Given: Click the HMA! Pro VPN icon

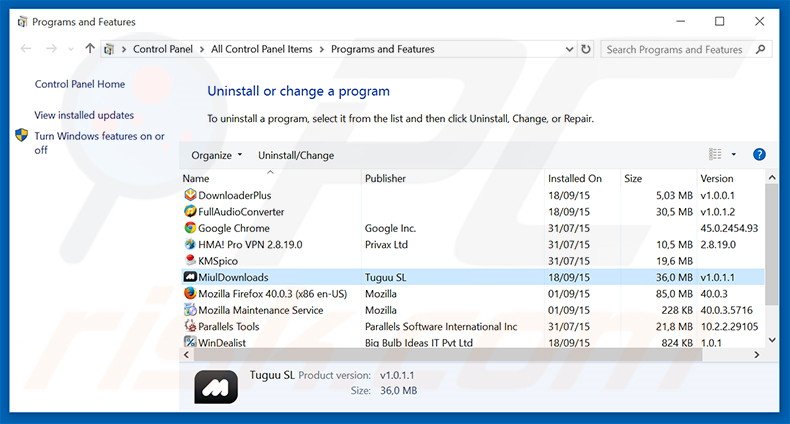Looking at the screenshot, I should tap(190, 244).
